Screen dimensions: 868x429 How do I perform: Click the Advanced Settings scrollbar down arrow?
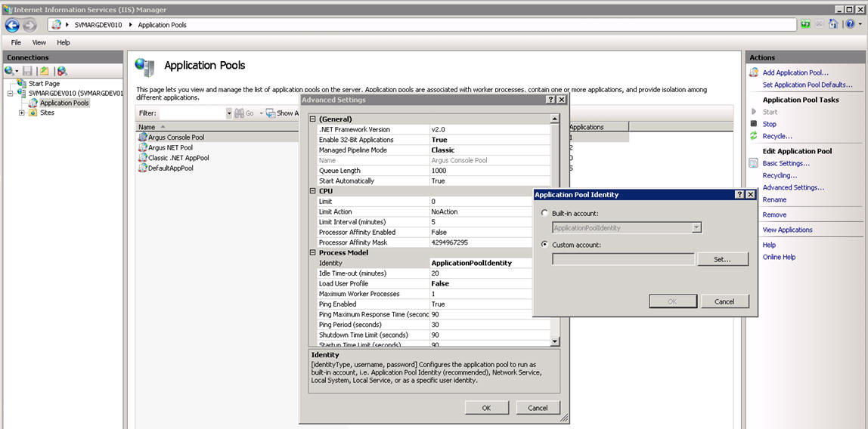pos(555,342)
